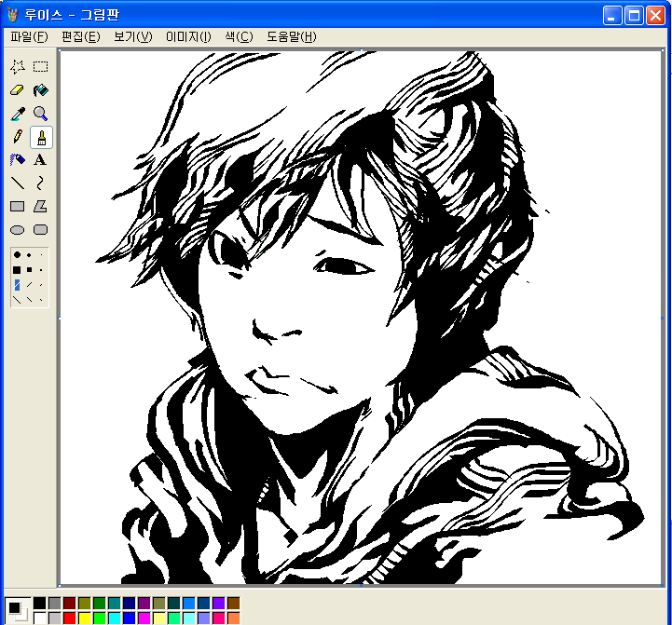672x625 pixels.
Task: Select the largest square brush shape
Action: tap(17, 269)
